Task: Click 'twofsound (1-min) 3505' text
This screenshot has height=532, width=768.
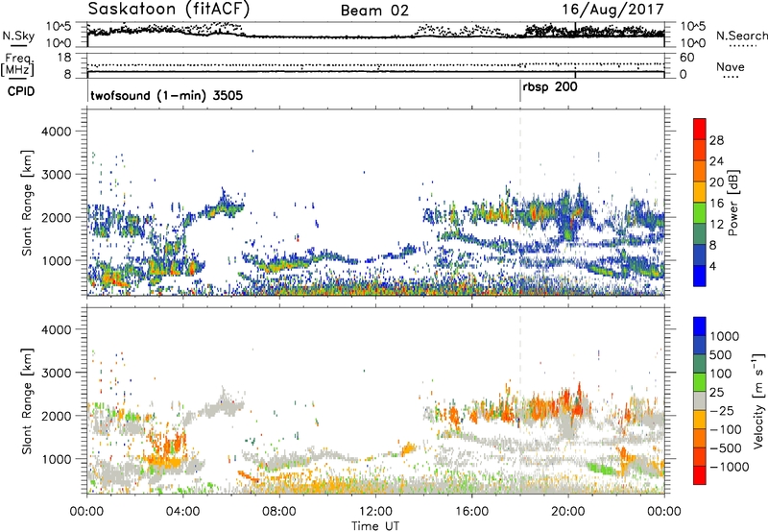Action: click(x=166, y=95)
